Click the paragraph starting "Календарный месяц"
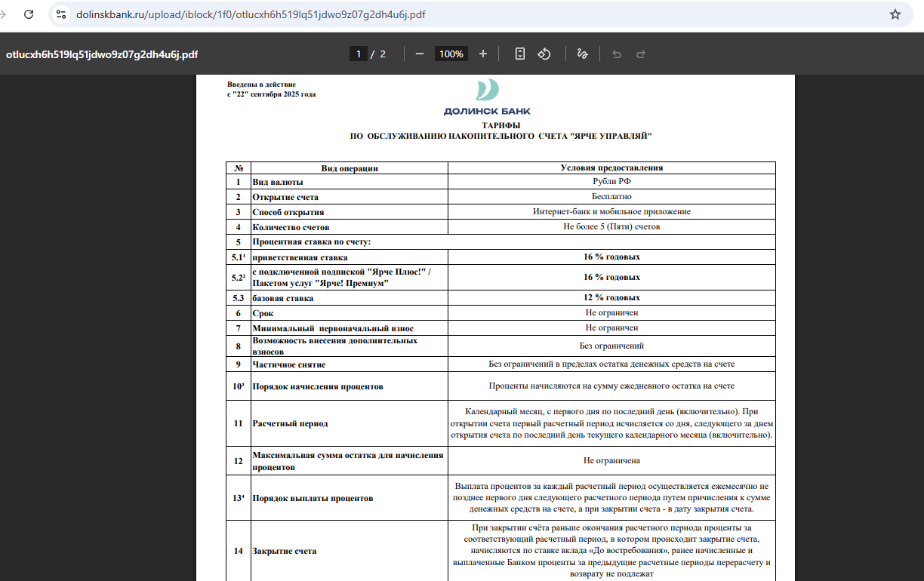This screenshot has height=581, width=924. 611,423
